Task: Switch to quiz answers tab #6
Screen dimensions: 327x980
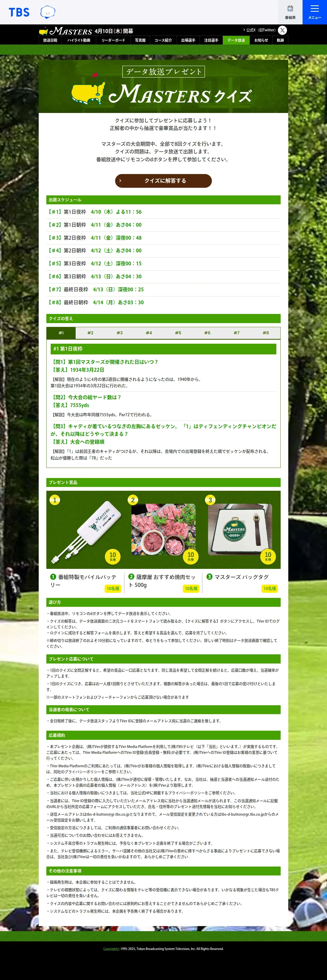Action: coord(207,333)
